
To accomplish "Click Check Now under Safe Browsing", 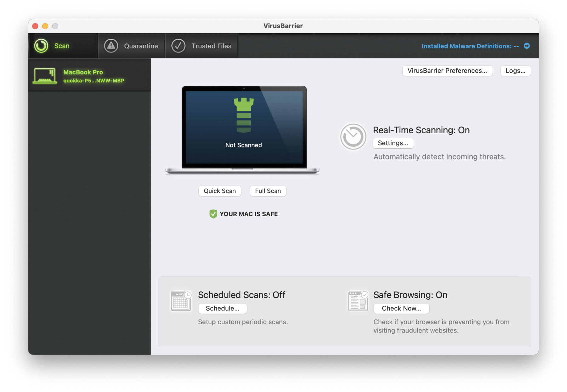I will point(401,308).
